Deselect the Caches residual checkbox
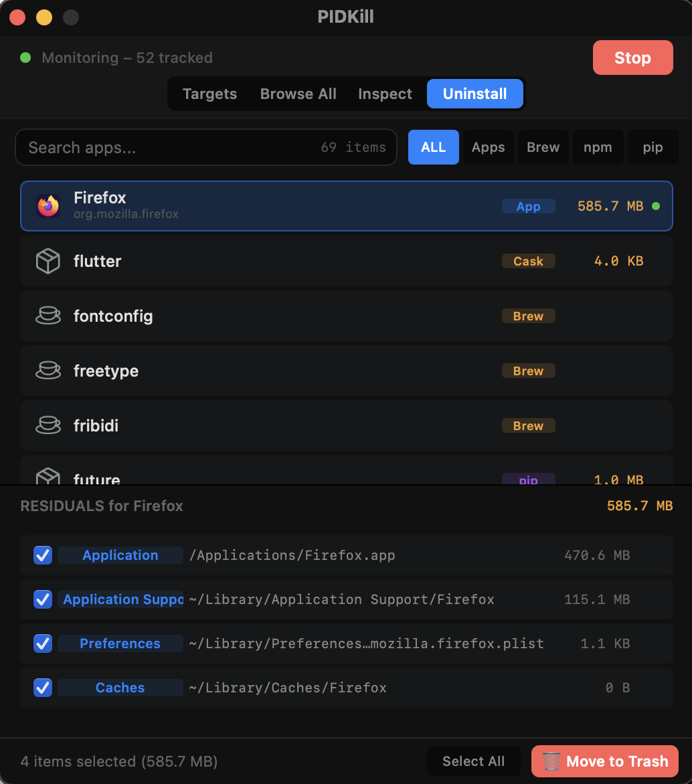 tap(43, 688)
